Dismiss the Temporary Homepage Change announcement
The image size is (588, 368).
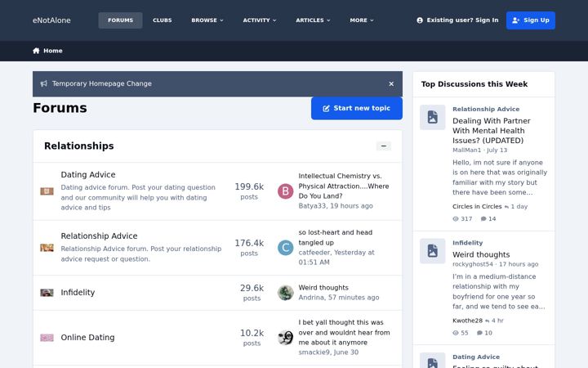[x=391, y=83]
